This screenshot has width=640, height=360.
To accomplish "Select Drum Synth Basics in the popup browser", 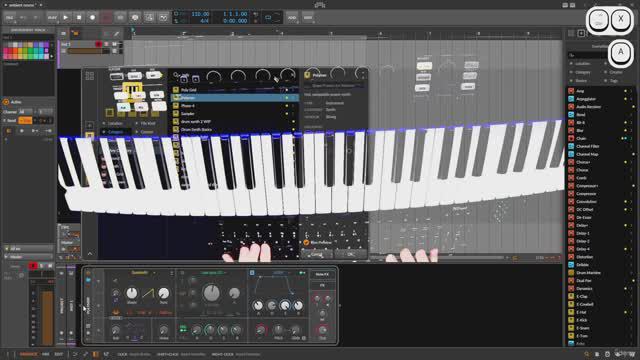I will [x=235, y=129].
